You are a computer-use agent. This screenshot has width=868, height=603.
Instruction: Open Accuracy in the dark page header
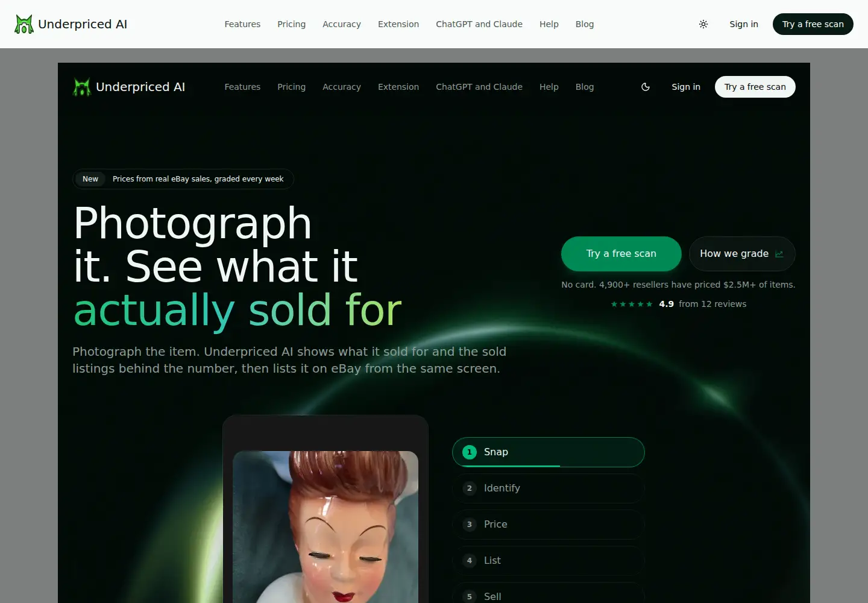coord(342,87)
